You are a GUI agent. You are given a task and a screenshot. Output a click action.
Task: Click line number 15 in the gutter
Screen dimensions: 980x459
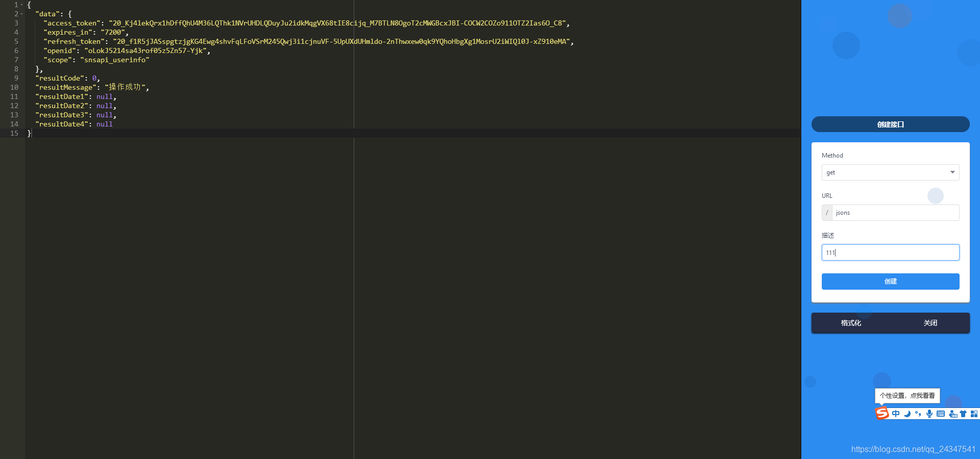pos(14,134)
